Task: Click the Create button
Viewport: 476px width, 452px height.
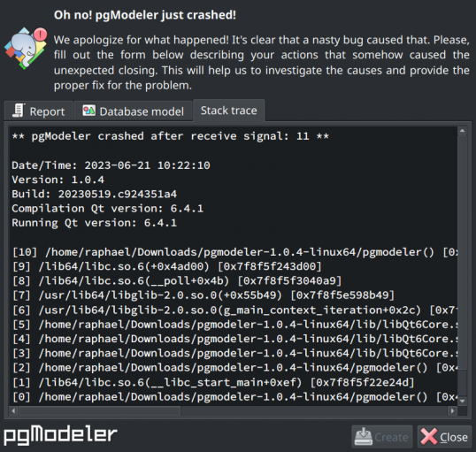Action: tap(382, 436)
